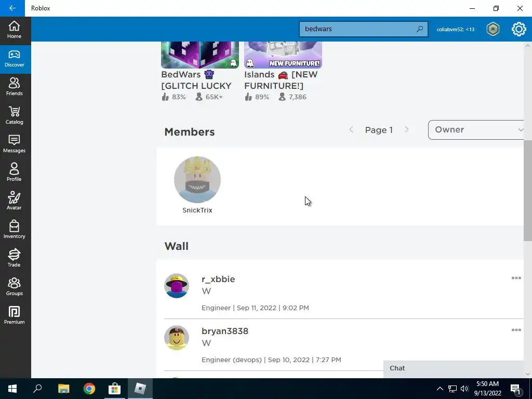The height and width of the screenshot is (399, 532).
Task: Open the Discover section
Action: (14, 59)
